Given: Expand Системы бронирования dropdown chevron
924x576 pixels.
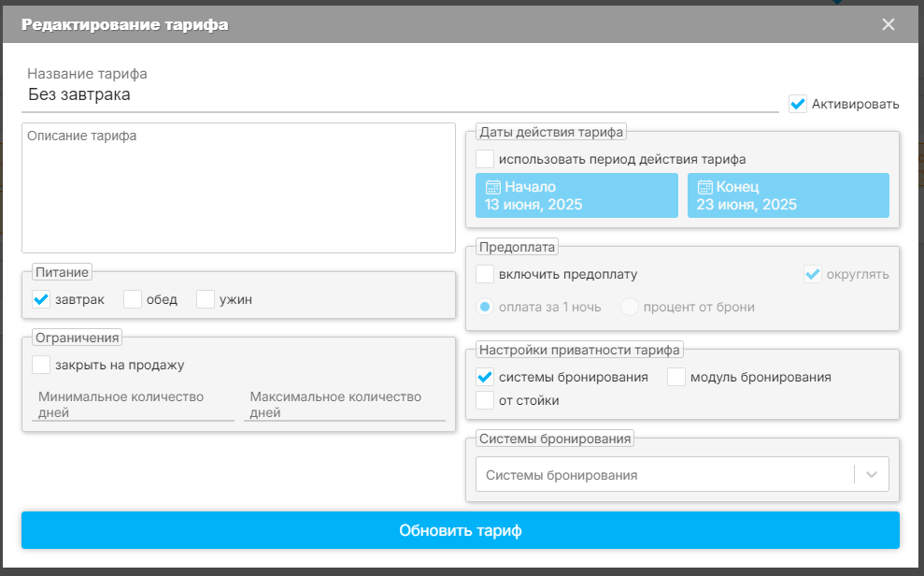Looking at the screenshot, I should click(x=872, y=475).
